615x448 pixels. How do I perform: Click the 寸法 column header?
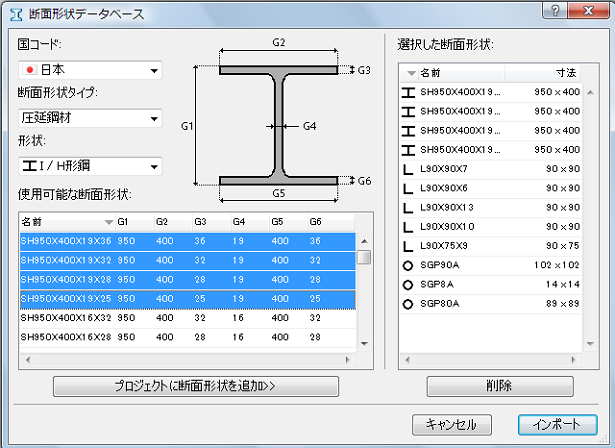tap(541, 73)
